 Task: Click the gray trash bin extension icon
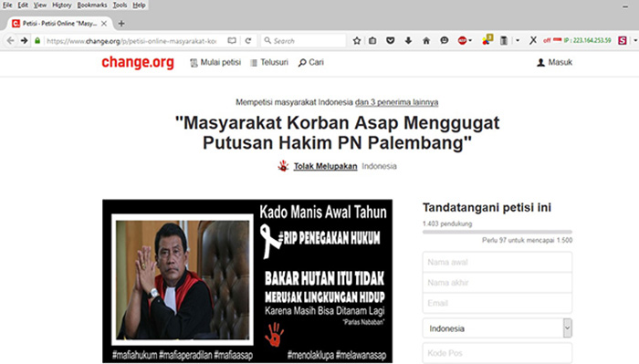[x=504, y=41]
